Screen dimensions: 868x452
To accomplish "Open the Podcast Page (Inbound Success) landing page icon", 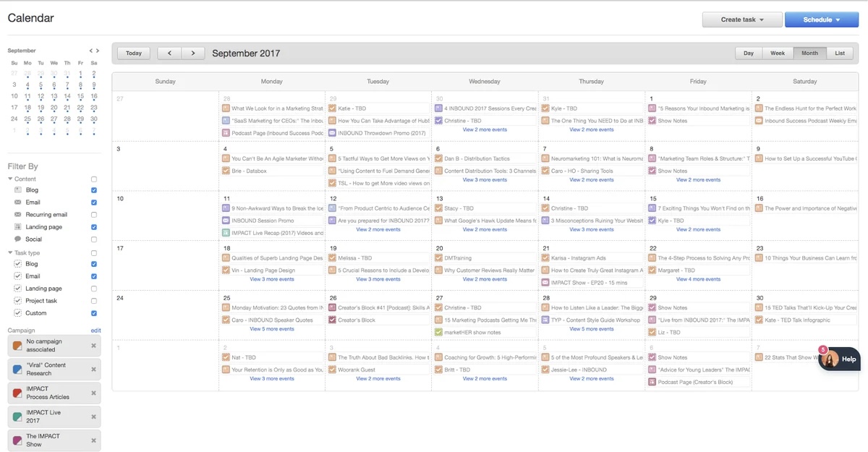I will tap(226, 133).
